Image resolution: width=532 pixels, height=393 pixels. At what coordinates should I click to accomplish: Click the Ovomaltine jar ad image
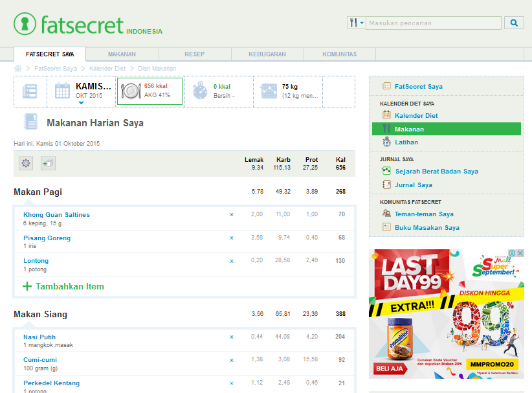tap(400, 339)
